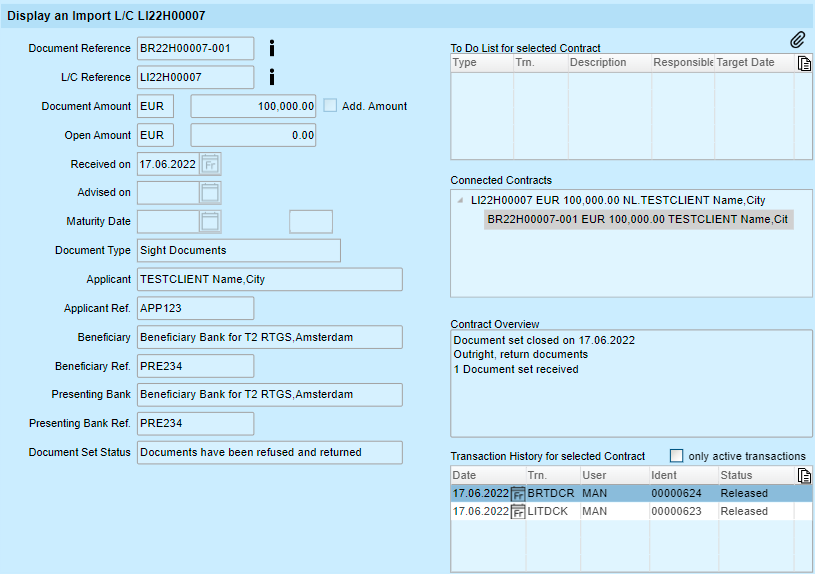Click the To Do List document icon

pos(804,63)
